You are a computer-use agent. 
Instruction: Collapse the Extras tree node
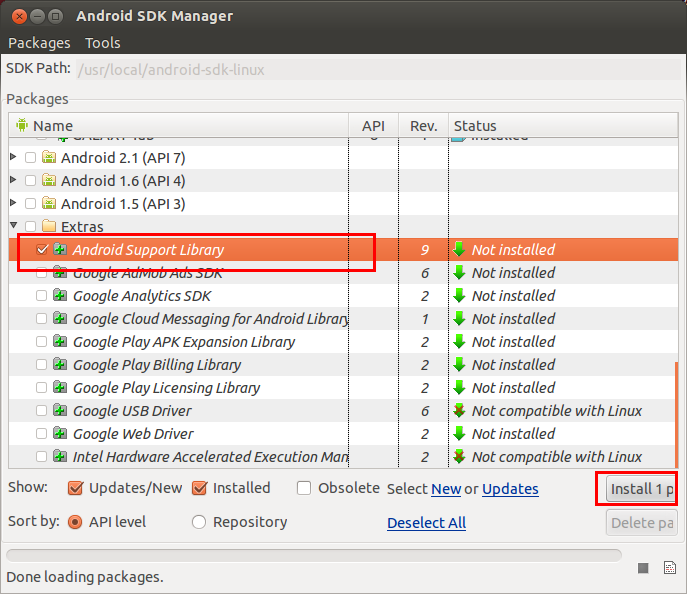(14, 225)
